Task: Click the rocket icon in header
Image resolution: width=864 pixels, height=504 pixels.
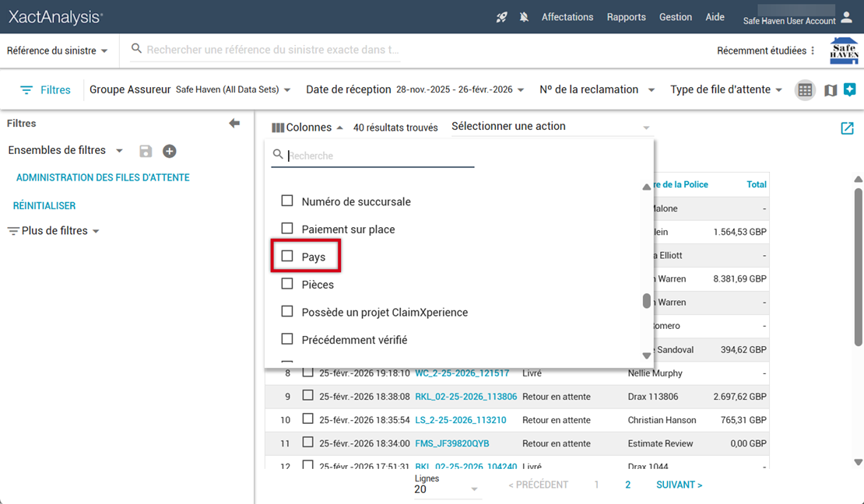Action: [x=502, y=17]
